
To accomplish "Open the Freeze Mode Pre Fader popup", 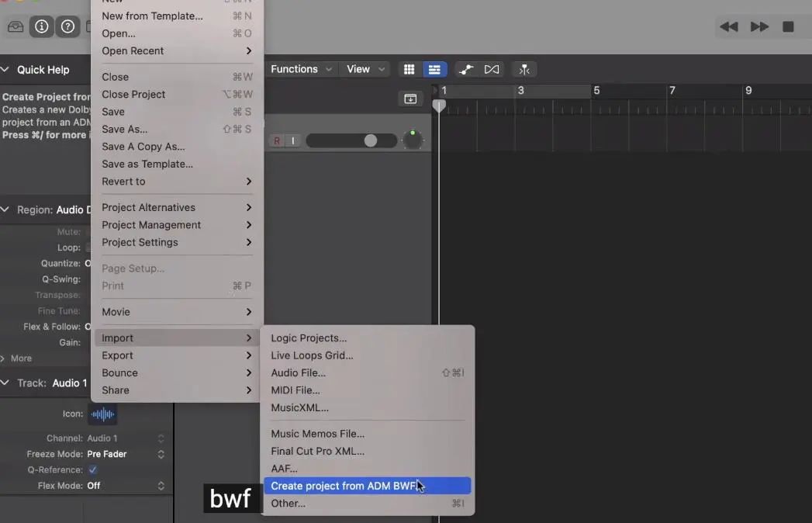I will [x=126, y=454].
